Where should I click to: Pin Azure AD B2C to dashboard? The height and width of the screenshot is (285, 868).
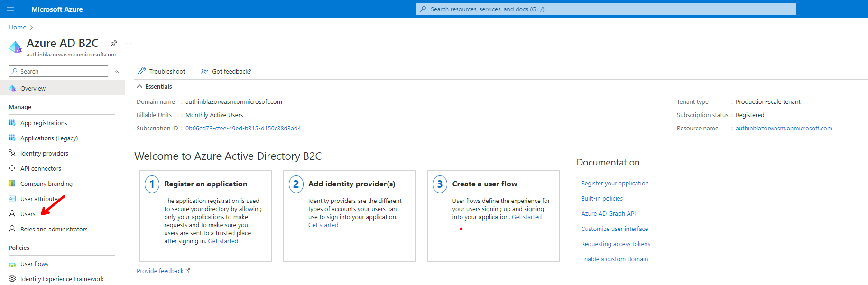point(114,43)
